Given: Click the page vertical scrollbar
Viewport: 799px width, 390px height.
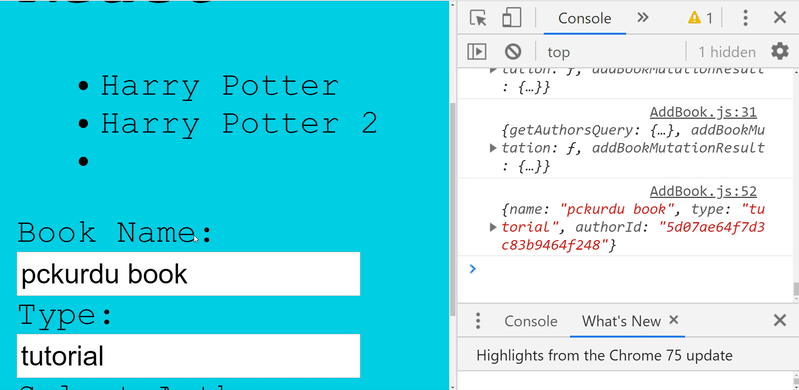Looking at the screenshot, I should 452,209.
